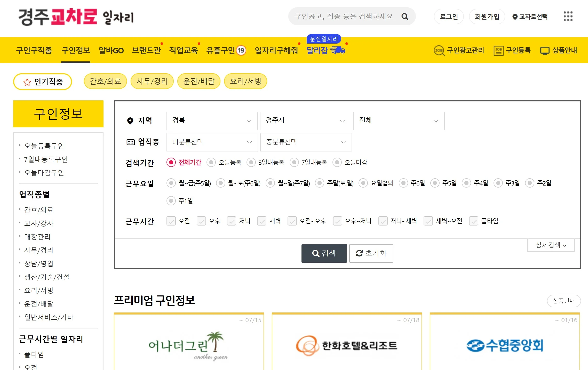Click the 교차로선택 location pin icon
The image size is (588, 370).
[x=515, y=17]
